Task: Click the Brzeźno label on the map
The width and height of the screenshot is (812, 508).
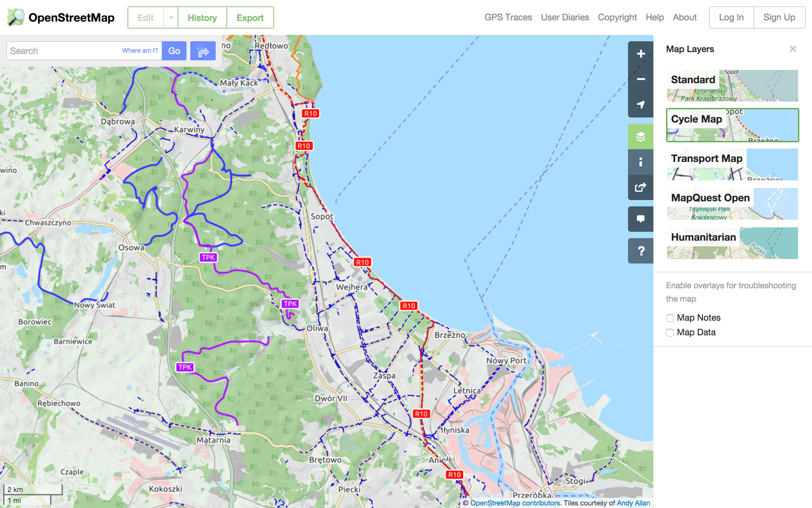Action: (450, 335)
